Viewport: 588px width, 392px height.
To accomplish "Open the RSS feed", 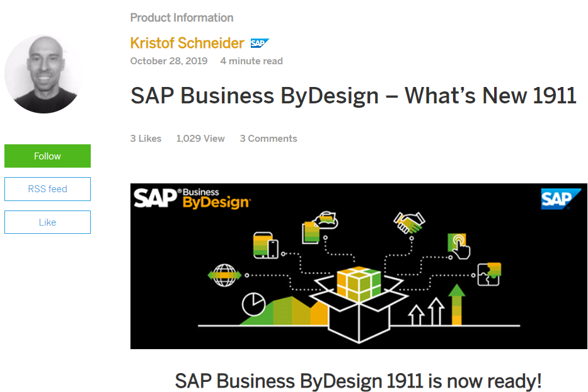I will click(47, 189).
